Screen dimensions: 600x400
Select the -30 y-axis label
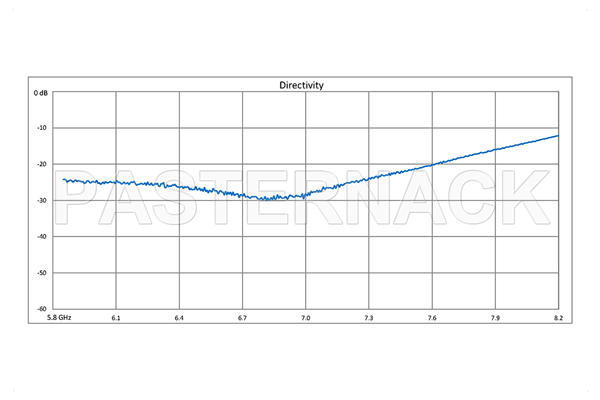pyautogui.click(x=43, y=200)
